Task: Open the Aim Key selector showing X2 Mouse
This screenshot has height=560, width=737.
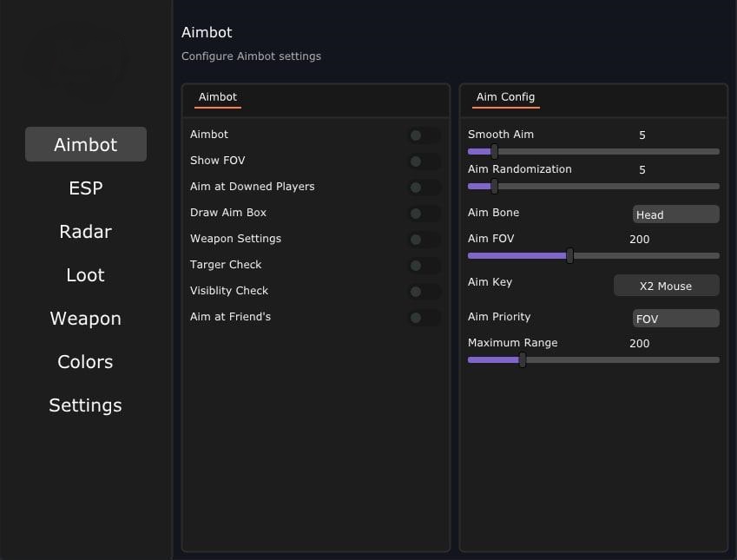Action: [x=666, y=285]
